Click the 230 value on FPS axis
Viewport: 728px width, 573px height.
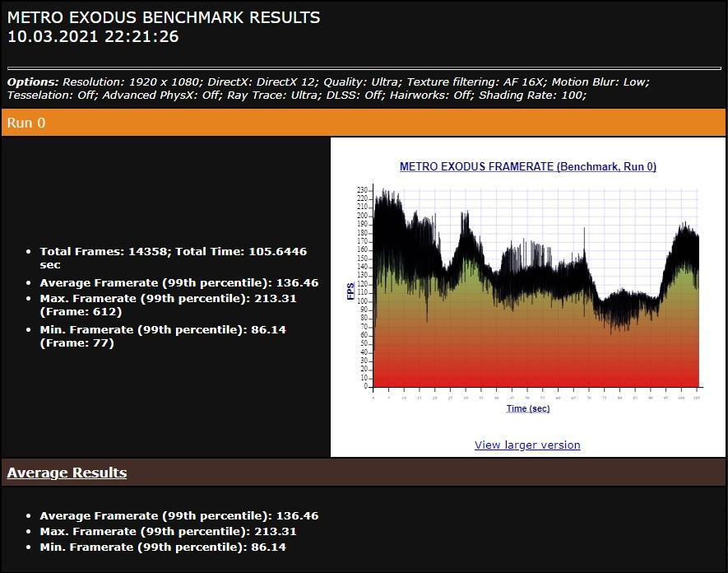tap(362, 190)
